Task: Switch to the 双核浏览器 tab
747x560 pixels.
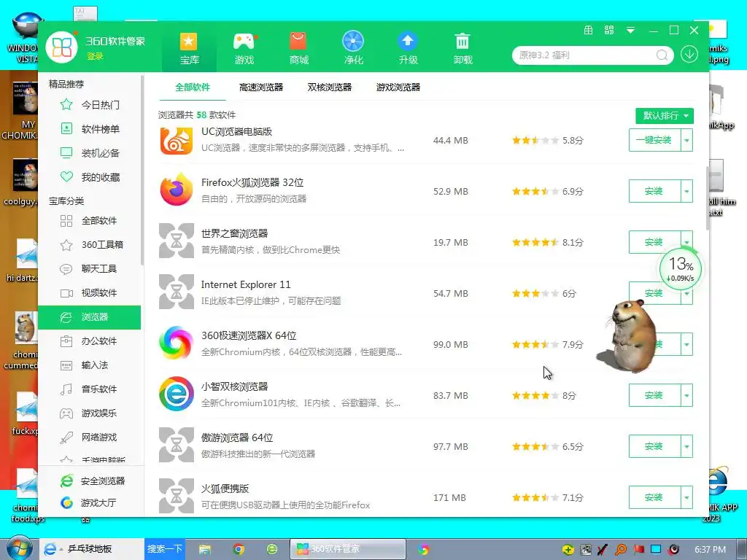Action: tap(329, 87)
